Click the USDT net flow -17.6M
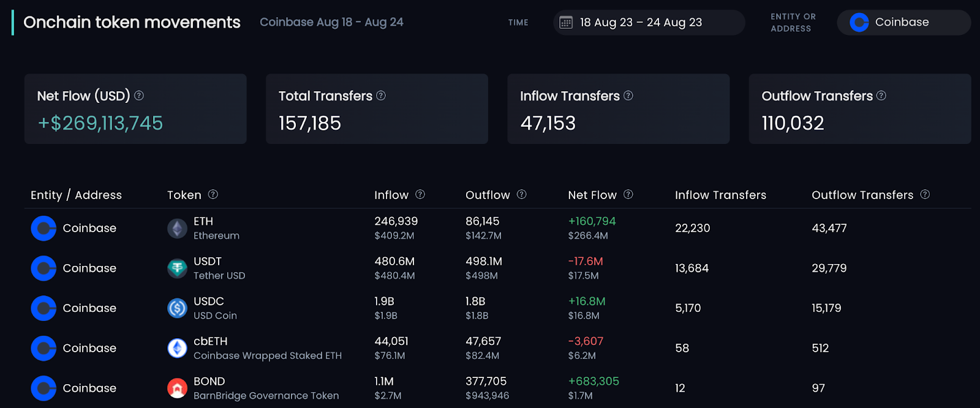Image resolution: width=980 pixels, height=408 pixels. pyautogui.click(x=586, y=261)
